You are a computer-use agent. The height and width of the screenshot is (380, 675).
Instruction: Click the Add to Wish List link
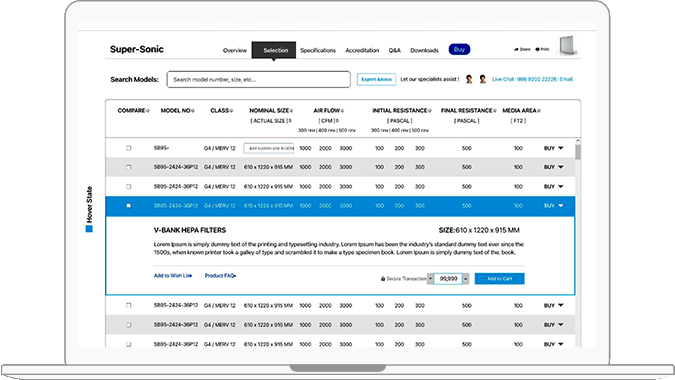click(173, 275)
